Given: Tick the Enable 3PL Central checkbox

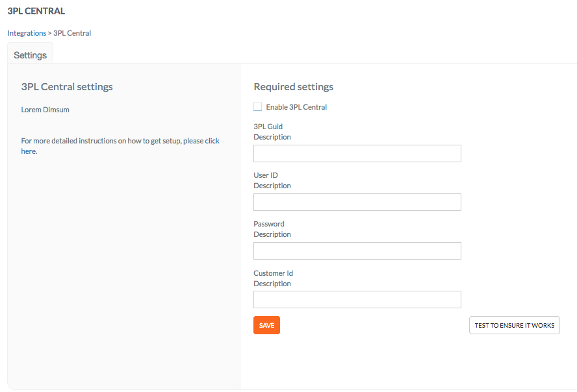Looking at the screenshot, I should click(257, 107).
